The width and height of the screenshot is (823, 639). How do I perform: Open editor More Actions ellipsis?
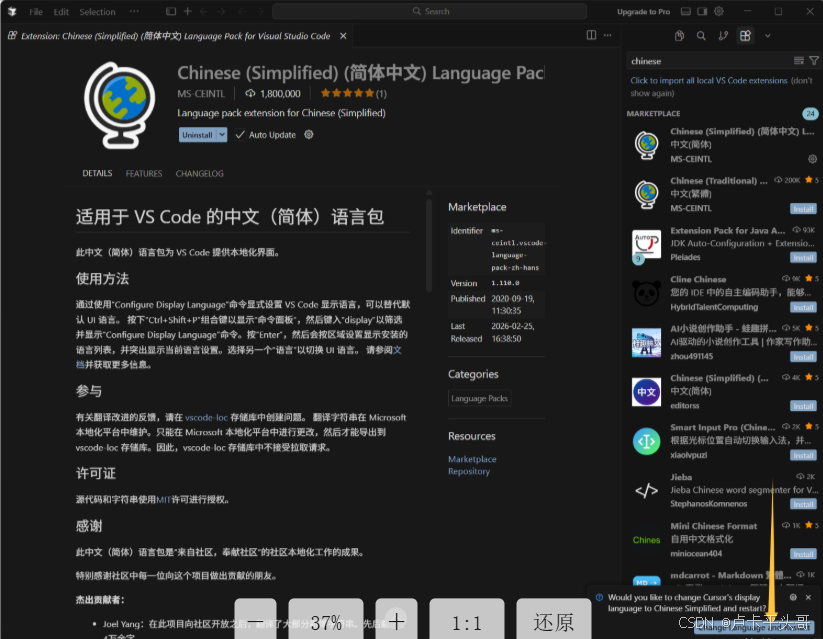607,35
